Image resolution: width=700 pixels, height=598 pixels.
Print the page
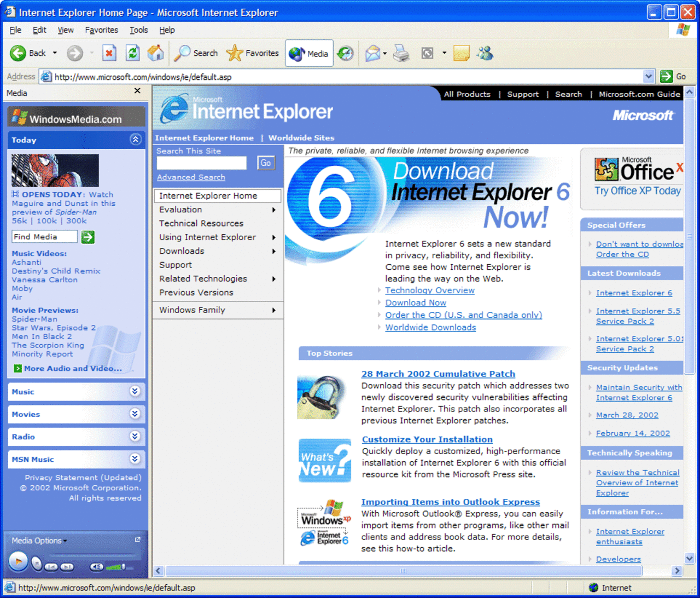pyautogui.click(x=401, y=53)
